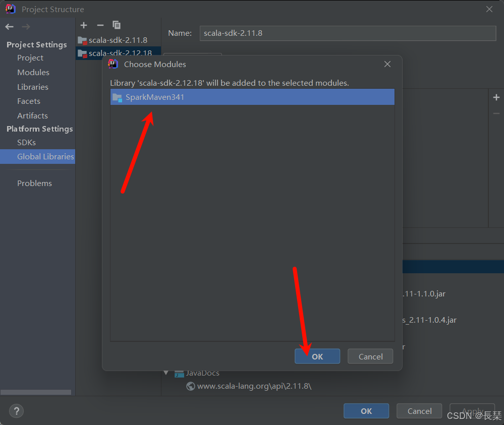Cancel the Choose Modules dialog

click(x=370, y=356)
